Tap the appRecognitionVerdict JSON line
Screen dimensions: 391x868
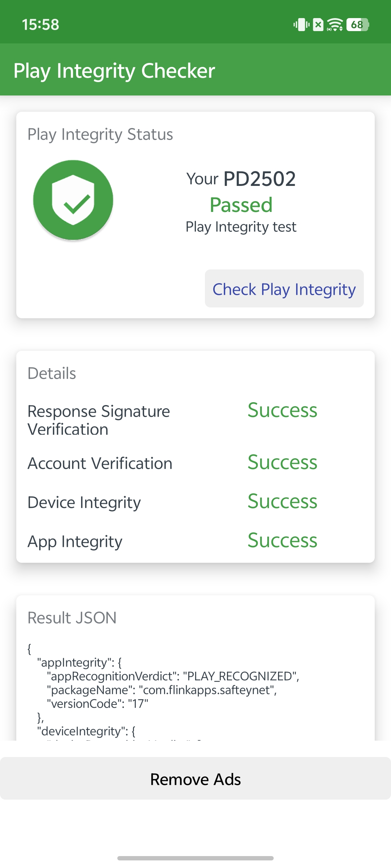(173, 676)
